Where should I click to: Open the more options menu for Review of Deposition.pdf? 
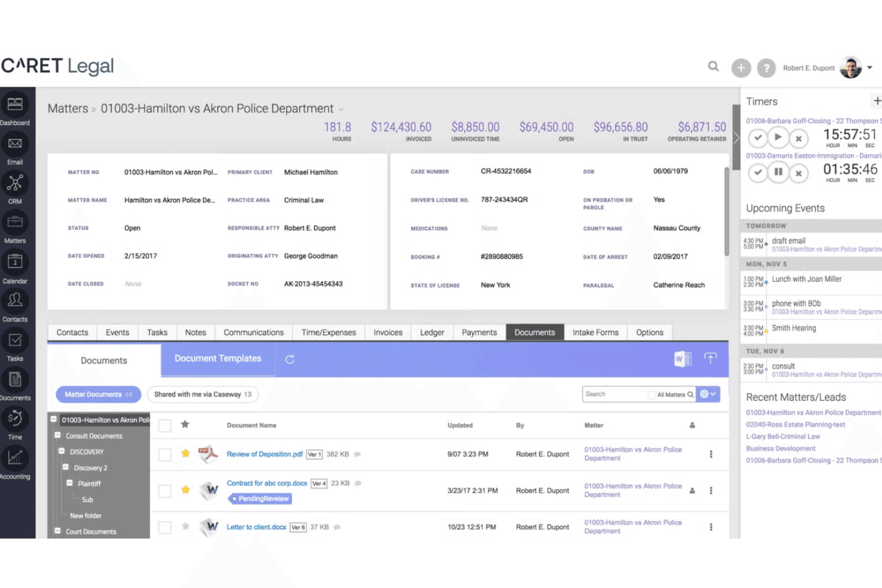[711, 455]
